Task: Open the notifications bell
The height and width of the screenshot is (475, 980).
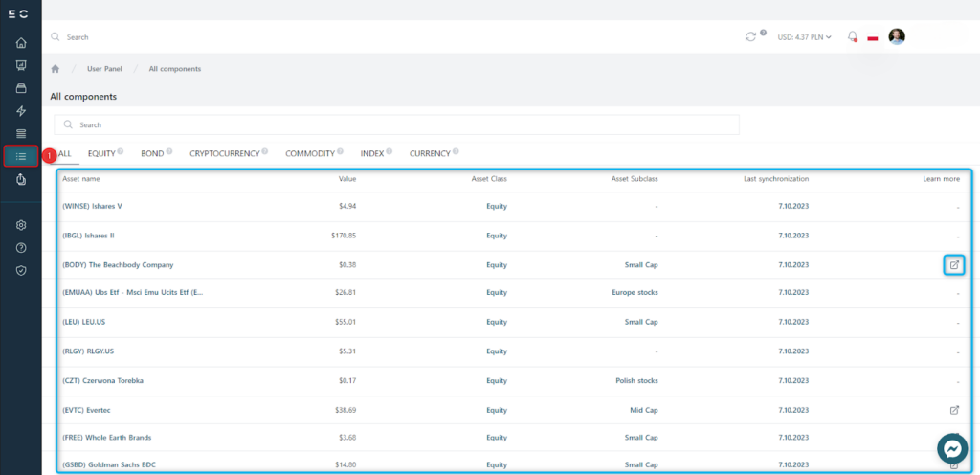Action: coord(852,36)
